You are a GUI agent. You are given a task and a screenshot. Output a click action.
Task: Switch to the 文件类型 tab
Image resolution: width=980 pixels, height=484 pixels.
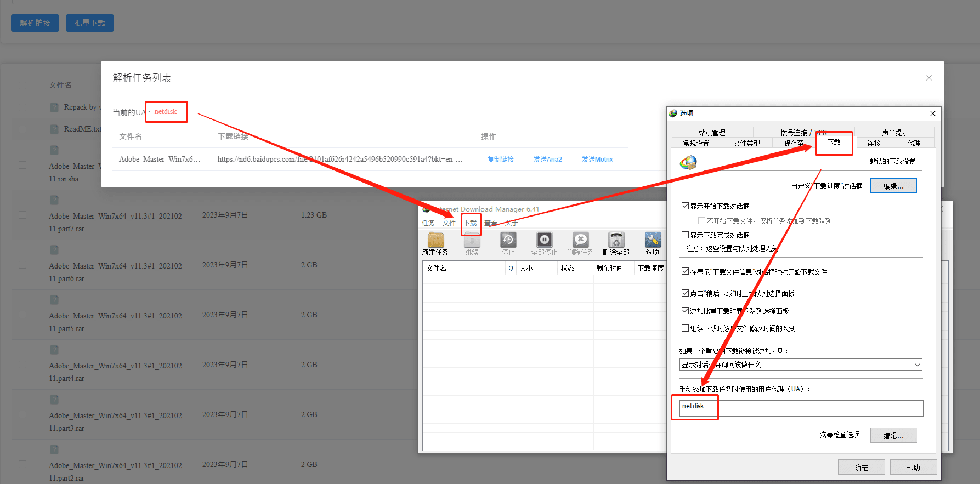[746, 143]
